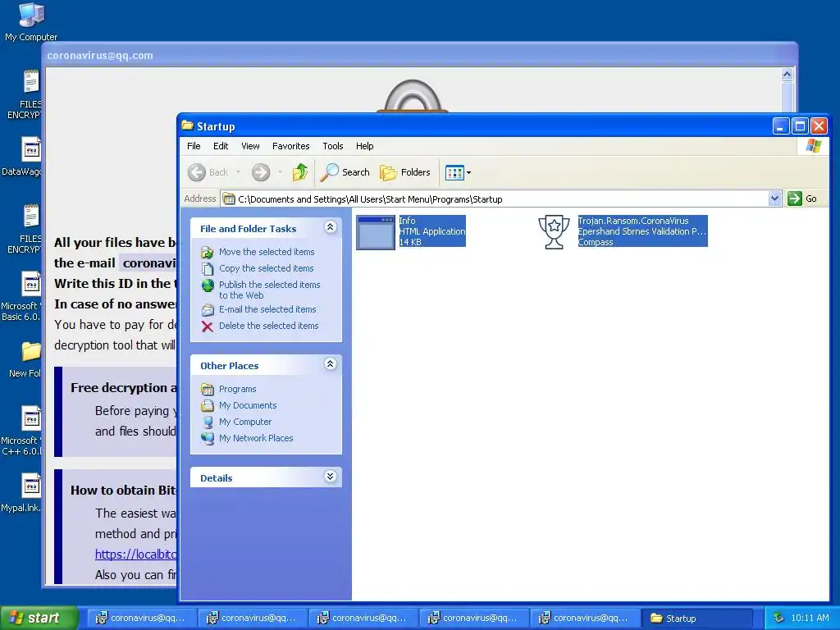Open the Edit menu
Image resolution: width=840 pixels, height=630 pixels.
pos(220,146)
